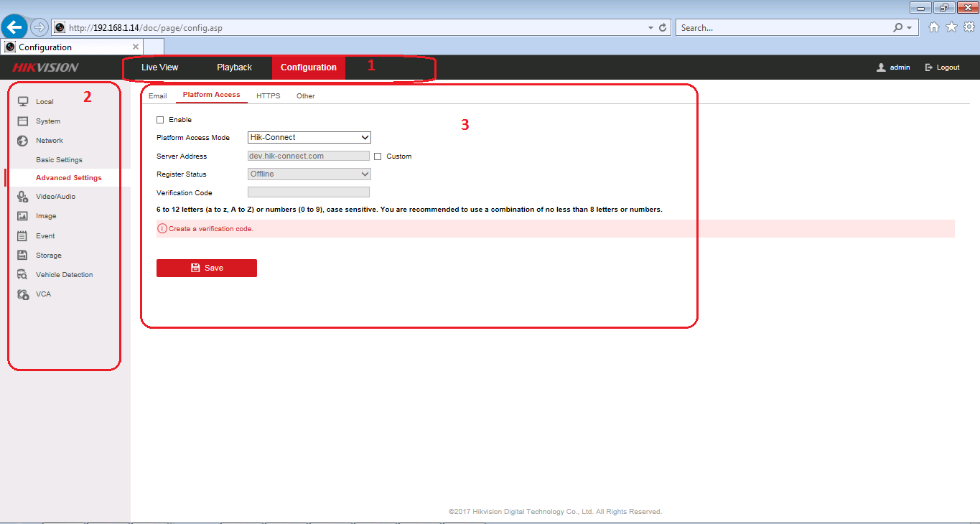Switch to the HTTPS tab
Image resolution: width=980 pixels, height=524 pixels.
269,95
